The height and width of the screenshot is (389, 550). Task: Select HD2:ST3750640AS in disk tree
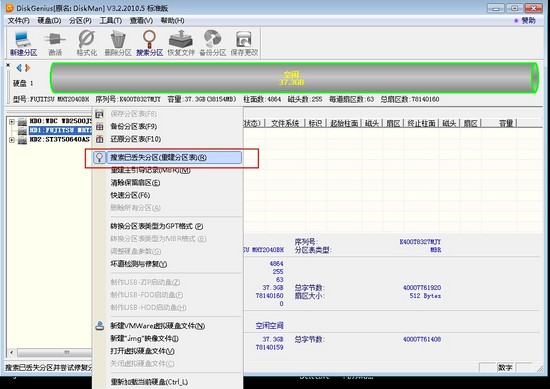(x=59, y=140)
